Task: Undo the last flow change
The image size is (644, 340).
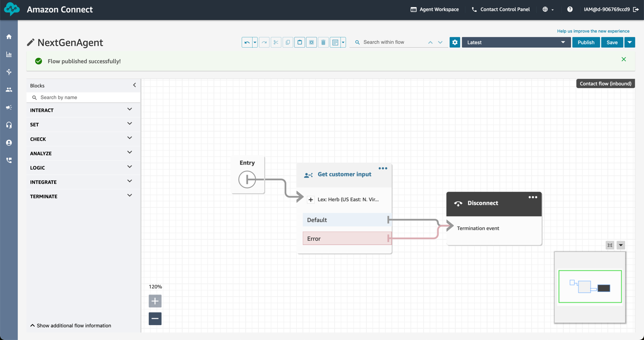Action: [247, 42]
